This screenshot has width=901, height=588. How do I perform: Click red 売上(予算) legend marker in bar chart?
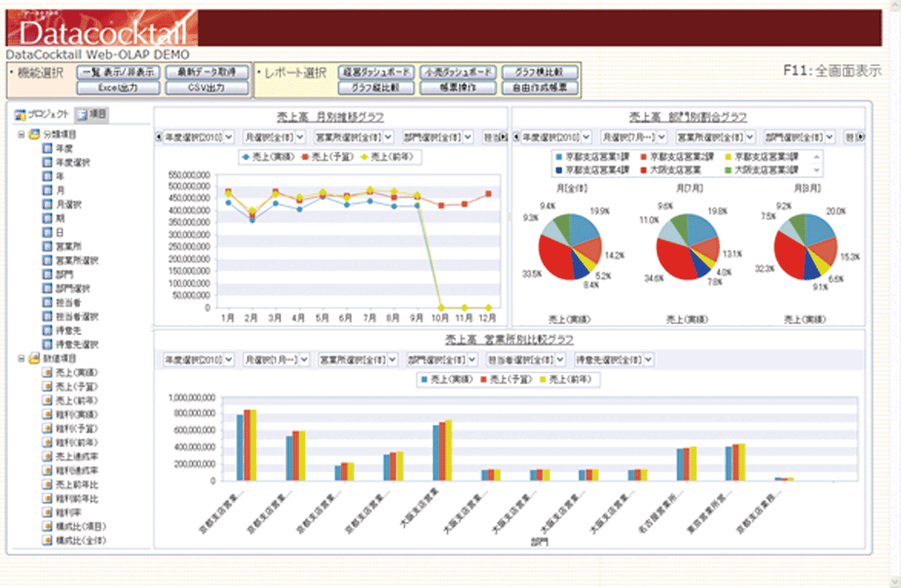pyautogui.click(x=484, y=379)
